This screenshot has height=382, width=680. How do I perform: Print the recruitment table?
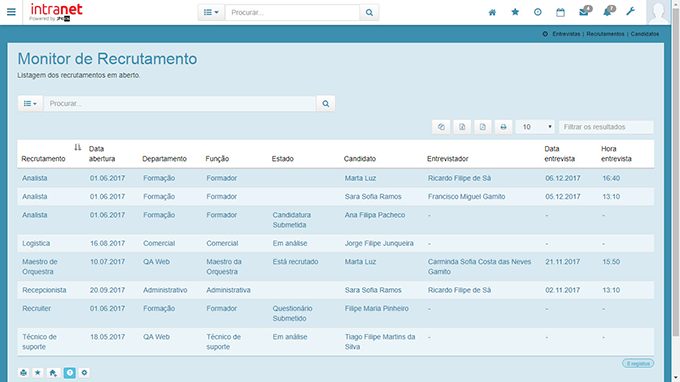pos(503,127)
